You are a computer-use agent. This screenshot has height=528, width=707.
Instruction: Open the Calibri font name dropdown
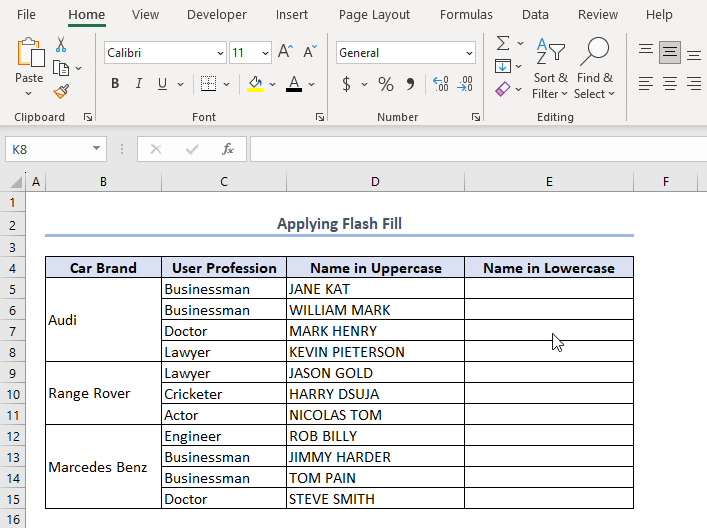pyautogui.click(x=220, y=53)
